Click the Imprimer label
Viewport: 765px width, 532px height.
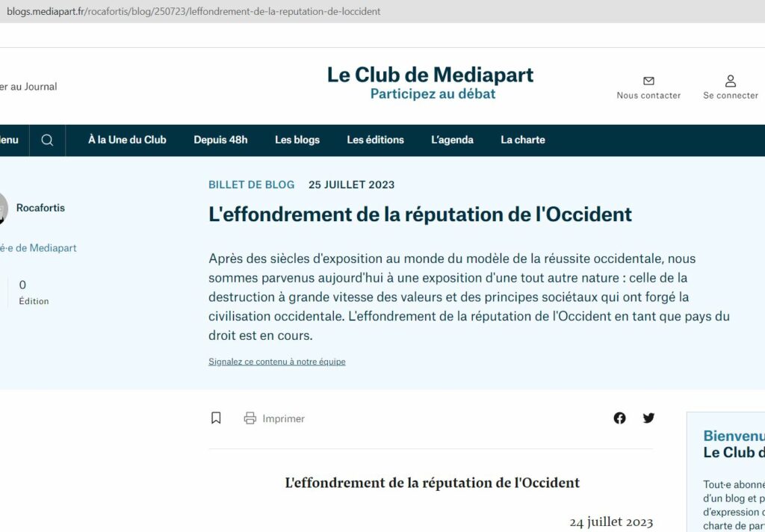[283, 418]
